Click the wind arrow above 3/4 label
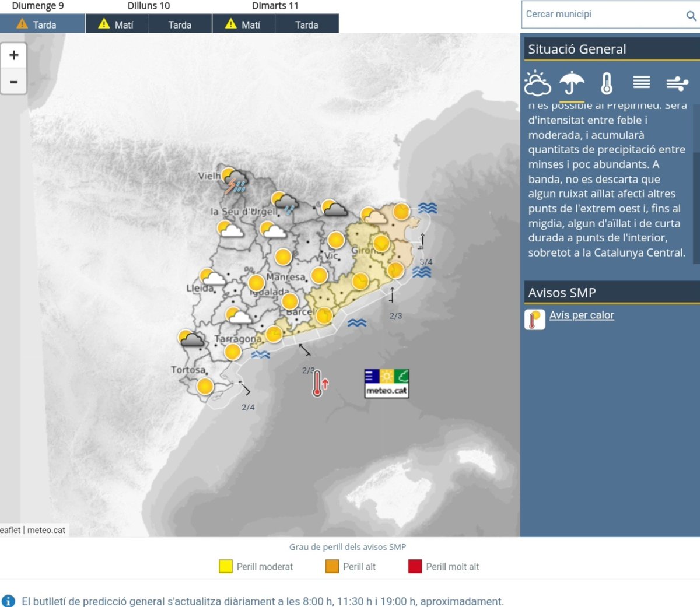700x607 pixels. coord(422,240)
